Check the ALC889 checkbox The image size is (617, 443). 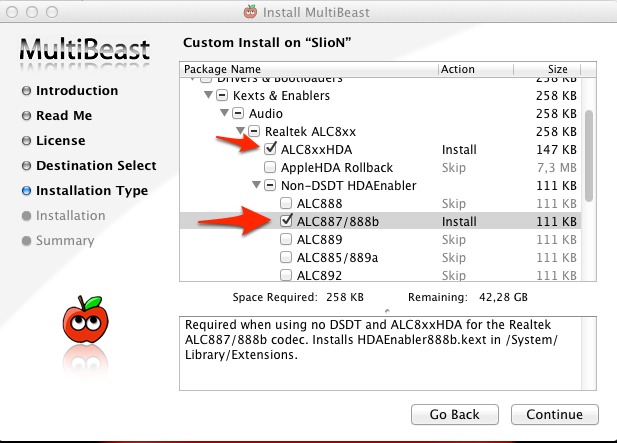(286, 239)
